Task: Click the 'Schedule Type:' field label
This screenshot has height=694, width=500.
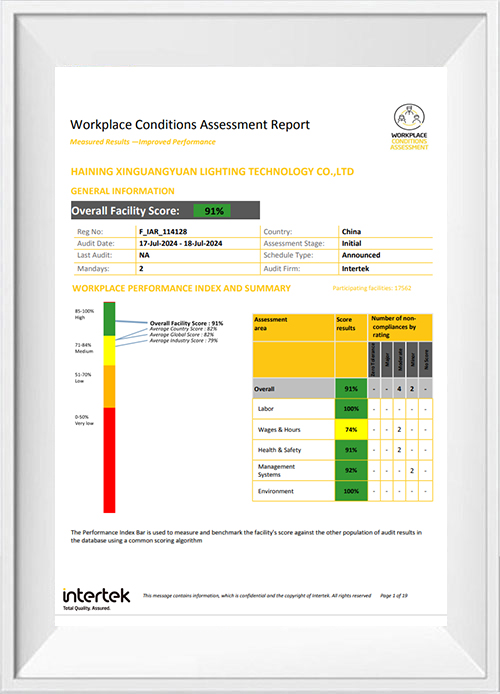Action: coord(288,255)
